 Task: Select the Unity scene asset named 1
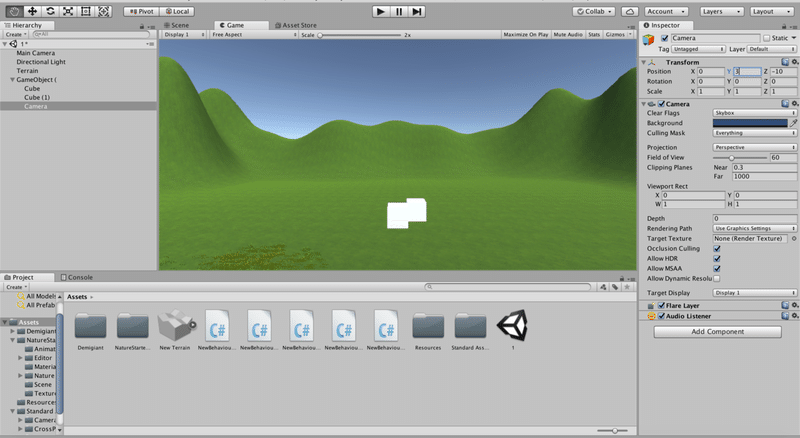(x=512, y=329)
